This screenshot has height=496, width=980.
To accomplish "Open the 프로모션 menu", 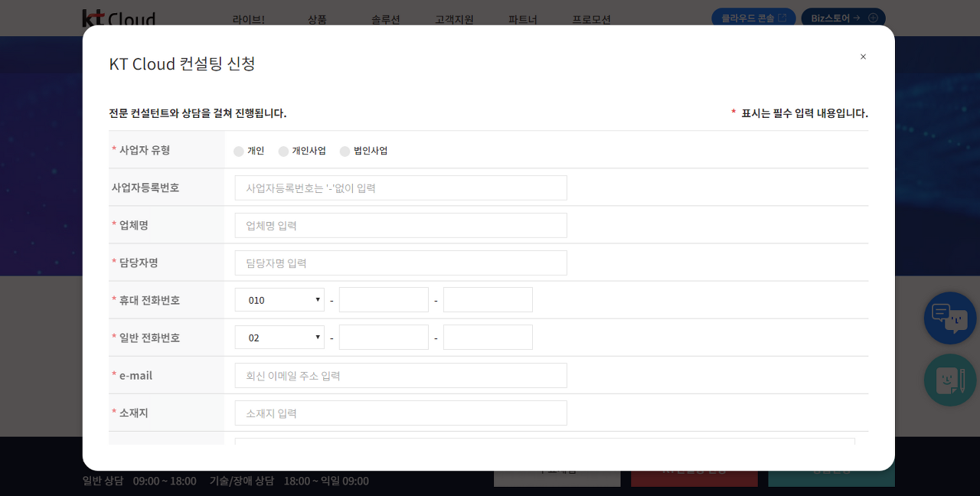I will pos(592,19).
